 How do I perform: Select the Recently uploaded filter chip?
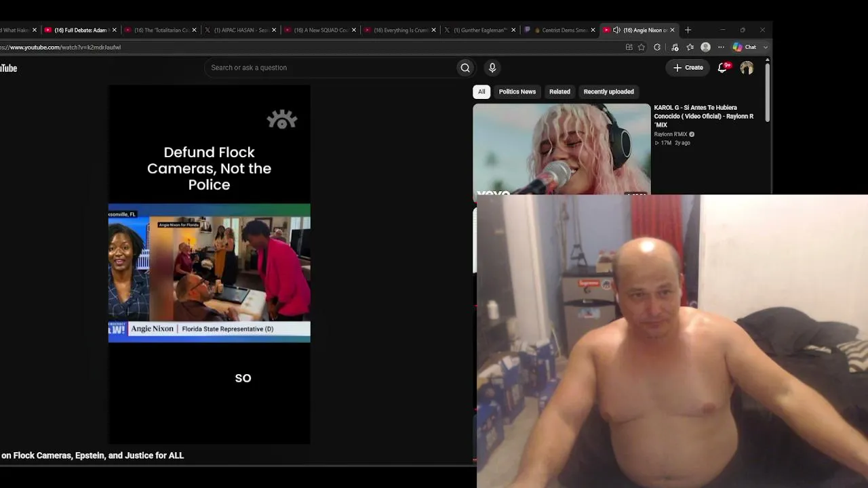[x=609, y=91]
